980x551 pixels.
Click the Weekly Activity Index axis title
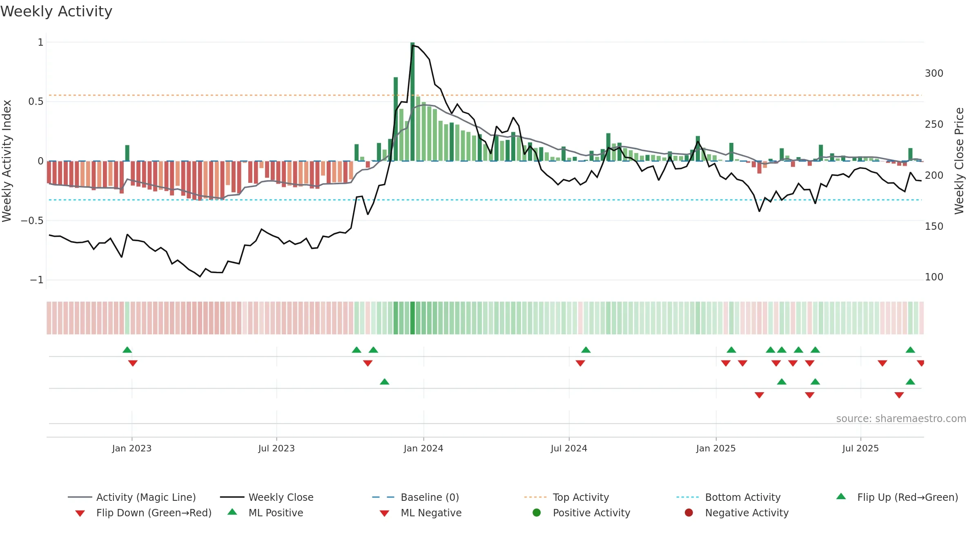tap(7, 161)
